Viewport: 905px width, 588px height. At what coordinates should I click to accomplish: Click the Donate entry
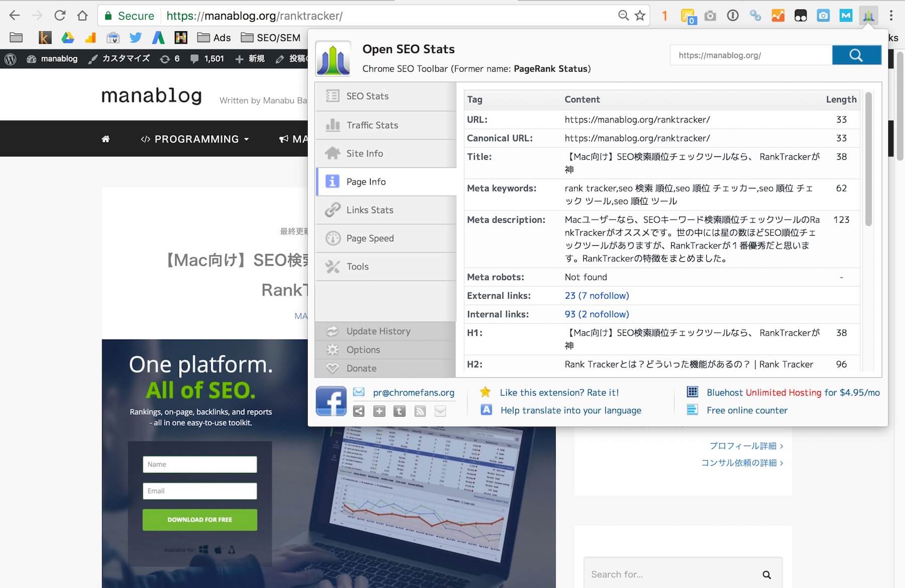(385, 368)
